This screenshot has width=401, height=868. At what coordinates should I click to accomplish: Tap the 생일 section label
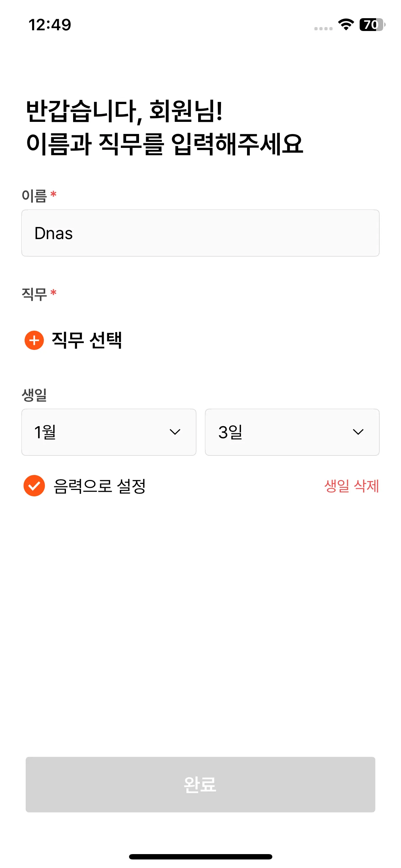[x=35, y=395]
